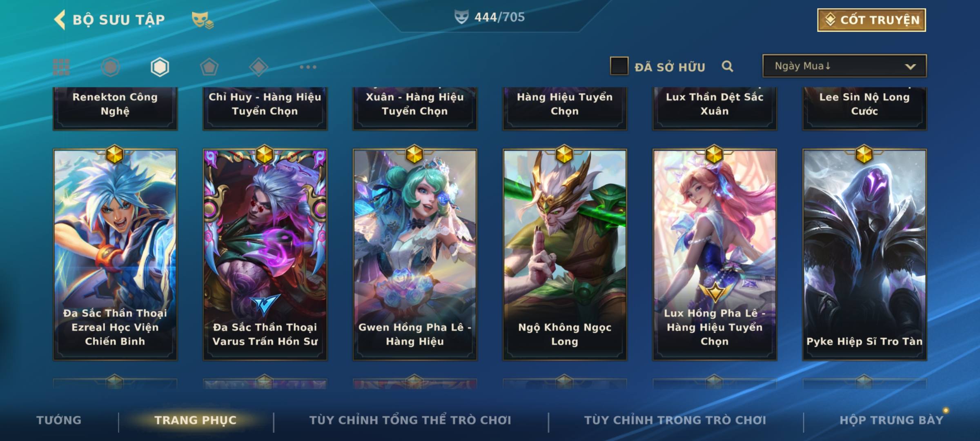Image resolution: width=980 pixels, height=441 pixels.
Task: Click the Cốt Truyện button
Action: (871, 20)
